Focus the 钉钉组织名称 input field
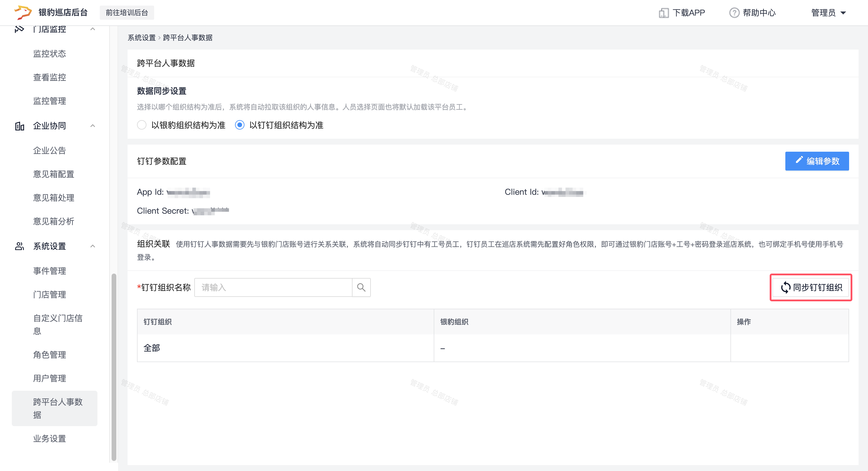The image size is (868, 471). [273, 287]
